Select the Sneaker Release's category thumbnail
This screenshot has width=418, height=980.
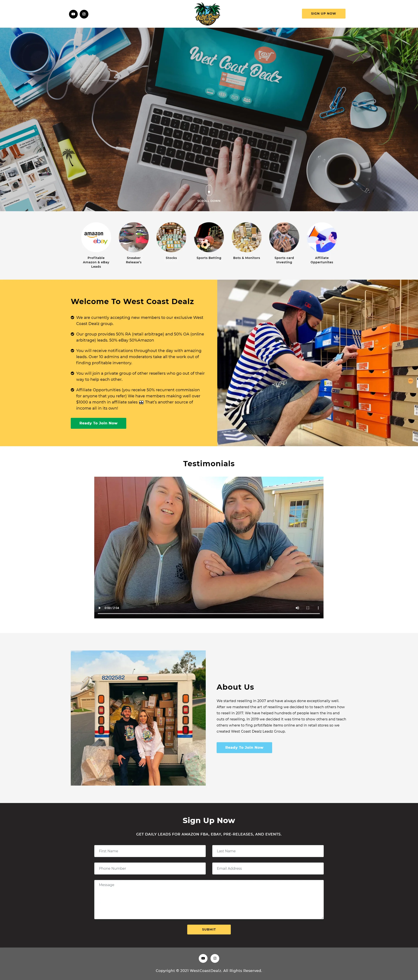134,237
